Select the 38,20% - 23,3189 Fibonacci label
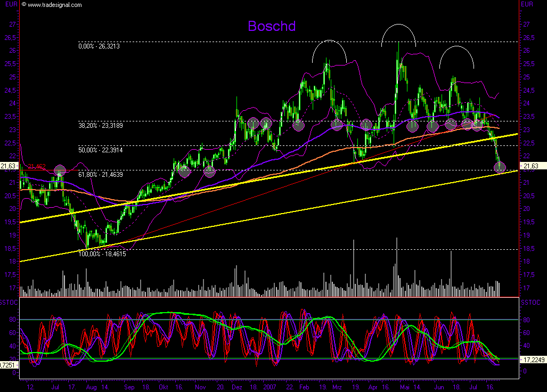Image resolution: width=547 pixels, height=392 pixels. point(100,126)
